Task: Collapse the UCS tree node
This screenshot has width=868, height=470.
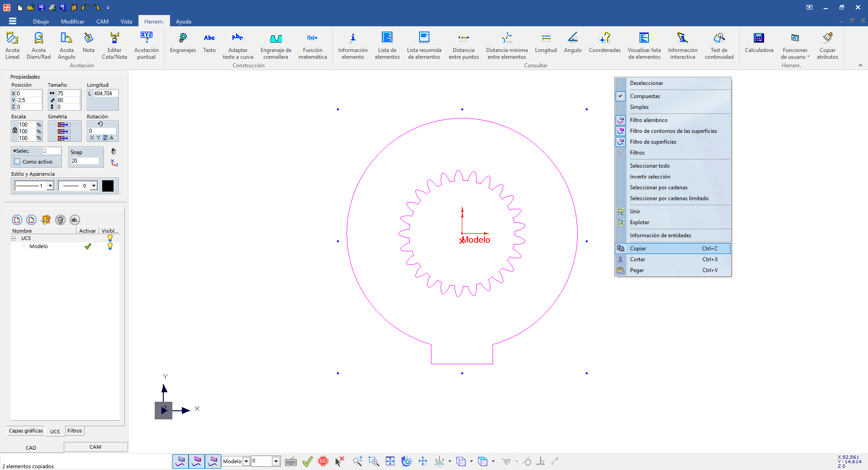Action: (14, 238)
